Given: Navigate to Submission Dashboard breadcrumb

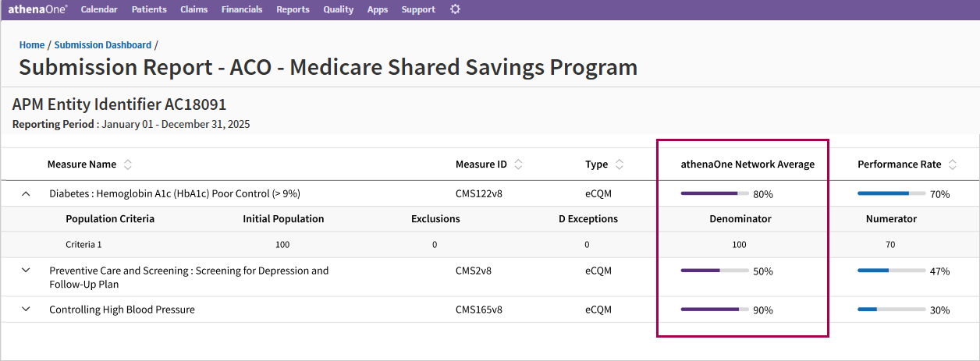Looking at the screenshot, I should (x=103, y=45).
